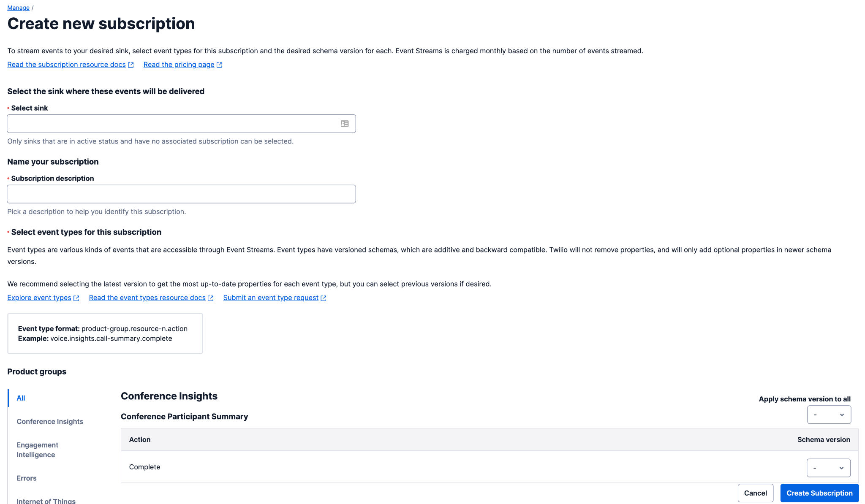This screenshot has width=865, height=504.
Task: Click the sink picker icon inside Select sink field
Action: coord(345,123)
